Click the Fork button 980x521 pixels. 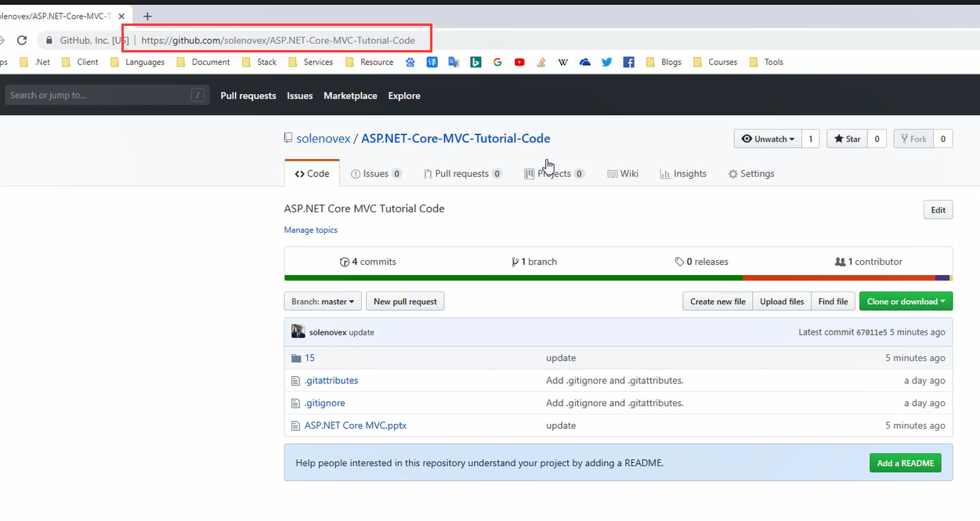pos(913,139)
